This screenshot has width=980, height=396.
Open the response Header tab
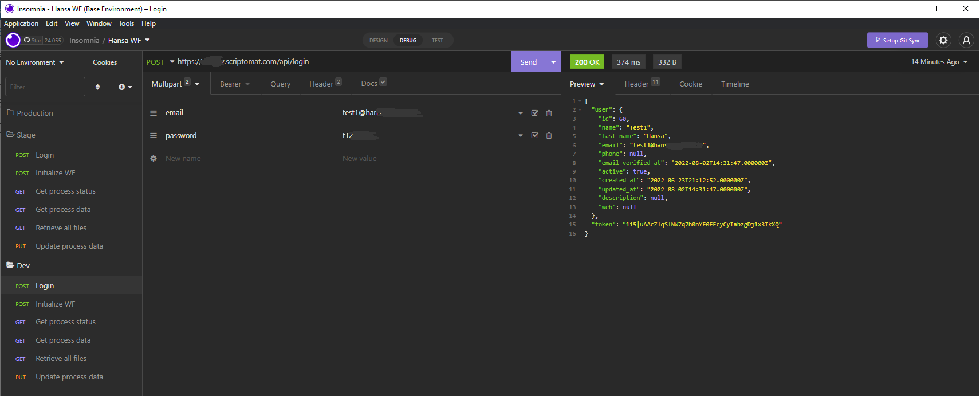642,84
